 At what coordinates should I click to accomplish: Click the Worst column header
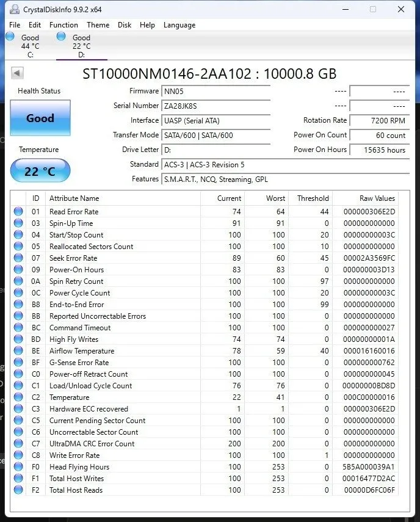click(x=266, y=198)
